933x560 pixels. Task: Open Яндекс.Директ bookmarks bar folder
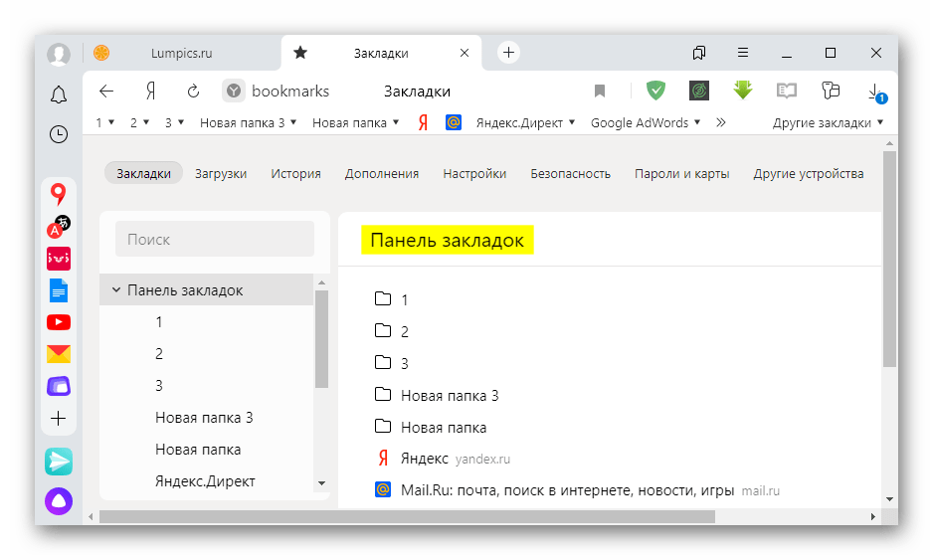pyautogui.click(x=525, y=122)
